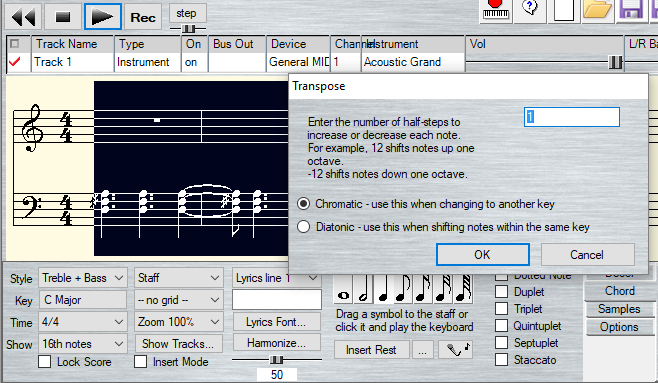Select the eighth note symbol

click(x=403, y=289)
